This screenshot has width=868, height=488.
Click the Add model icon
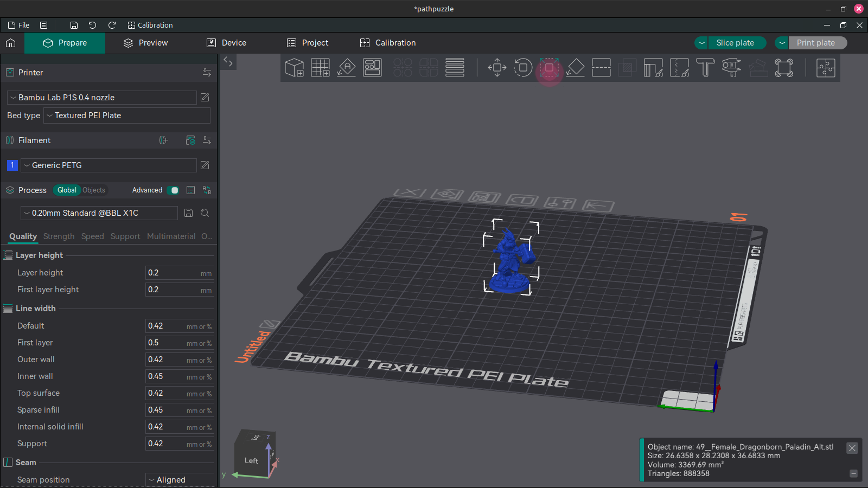coord(295,68)
